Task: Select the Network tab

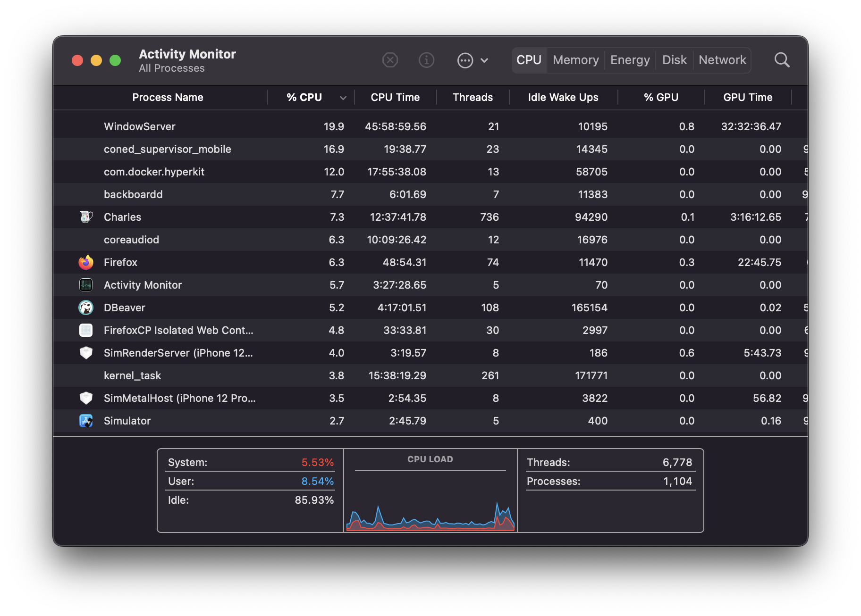Action: click(722, 60)
